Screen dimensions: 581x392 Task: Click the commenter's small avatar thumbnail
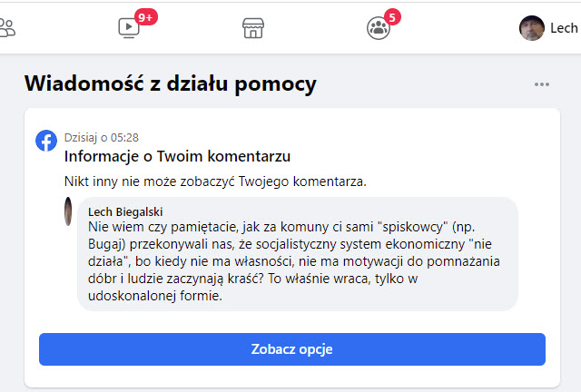[x=70, y=213]
